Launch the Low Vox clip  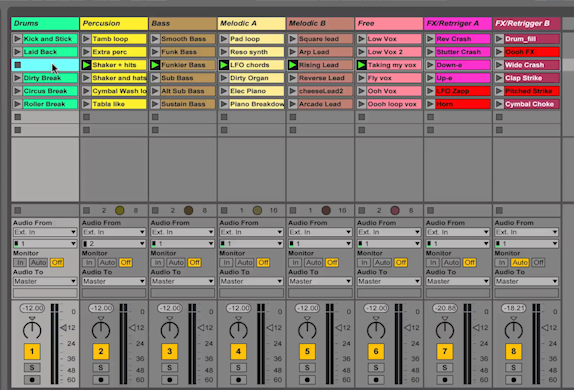[361, 38]
